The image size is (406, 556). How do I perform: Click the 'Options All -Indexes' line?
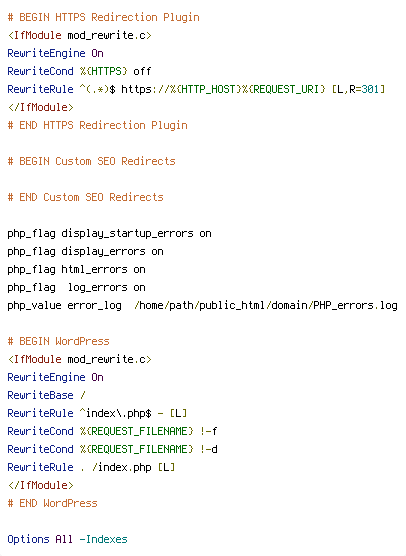click(x=67, y=539)
